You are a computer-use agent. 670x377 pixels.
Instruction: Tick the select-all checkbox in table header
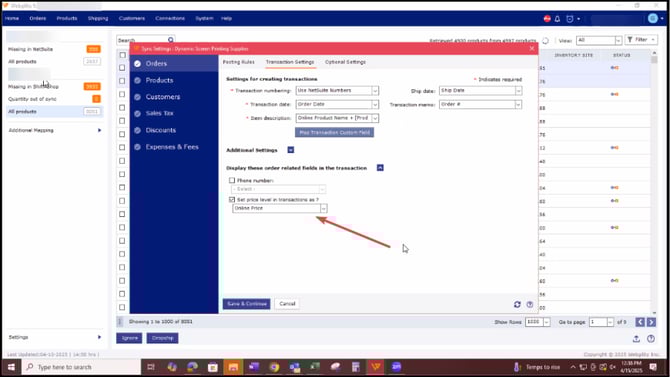[x=123, y=55]
